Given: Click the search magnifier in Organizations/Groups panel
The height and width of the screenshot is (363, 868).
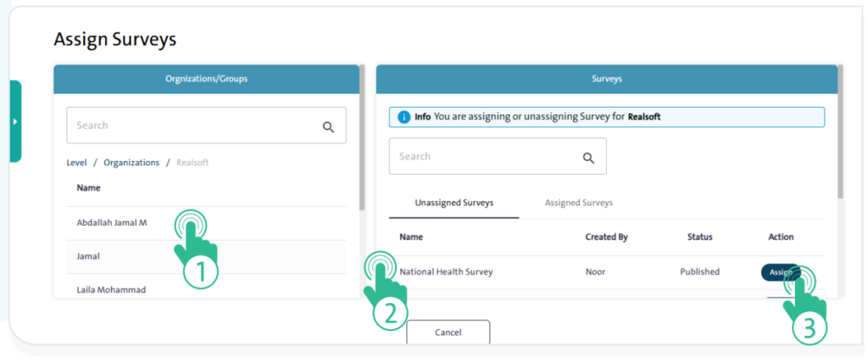Looking at the screenshot, I should 328,126.
